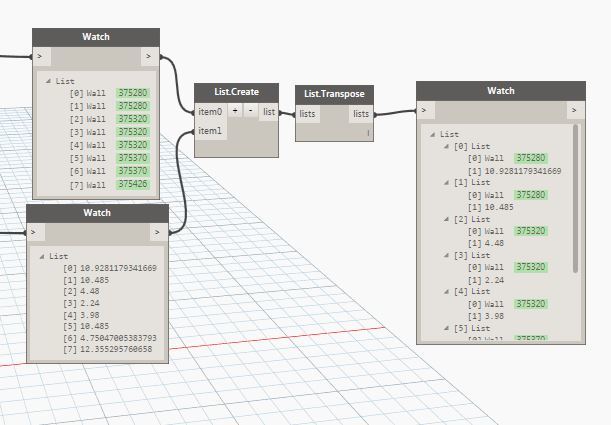Click the plus button on List.Create node
This screenshot has width=611, height=425.
pyautogui.click(x=235, y=111)
